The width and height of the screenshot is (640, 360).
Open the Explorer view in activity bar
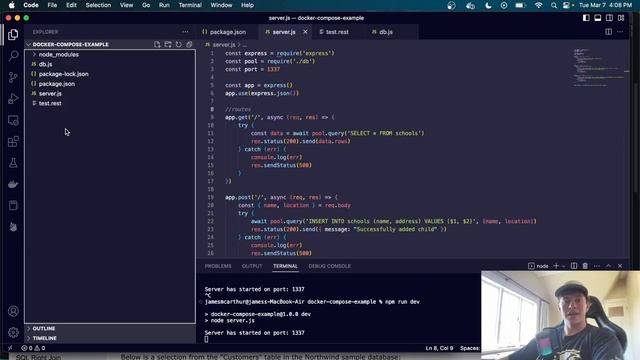[13, 35]
